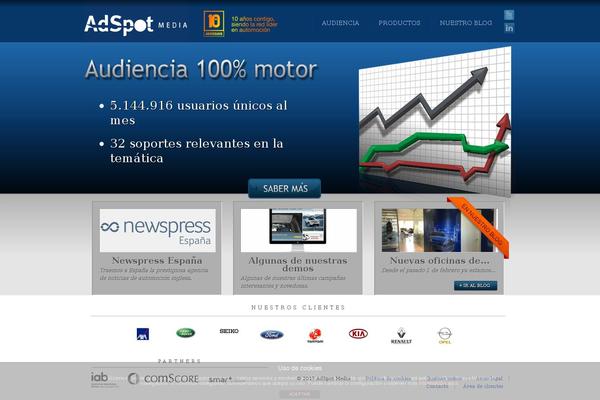Open the Política de cookies link
This screenshot has height=400, width=600.
(388, 379)
